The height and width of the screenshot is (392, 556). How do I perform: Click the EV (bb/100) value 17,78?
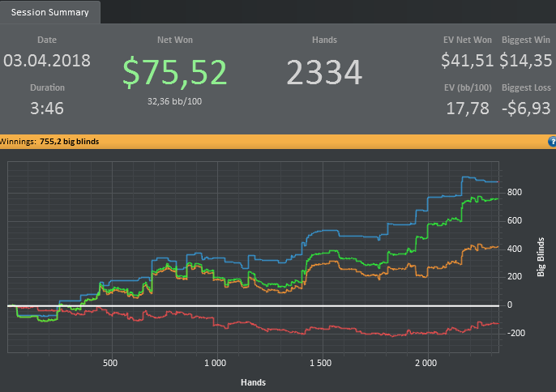pos(468,109)
